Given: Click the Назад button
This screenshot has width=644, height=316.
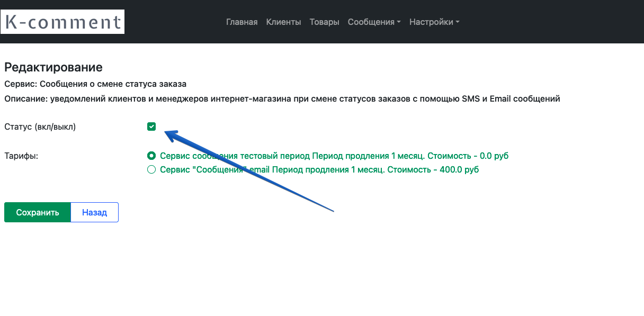Looking at the screenshot, I should [x=94, y=212].
